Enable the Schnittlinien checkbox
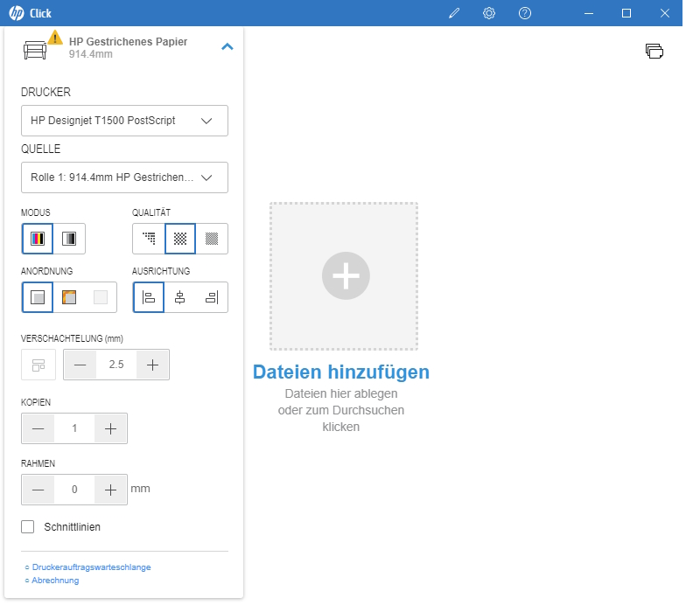Viewport: 700px width, 612px height. 28,527
